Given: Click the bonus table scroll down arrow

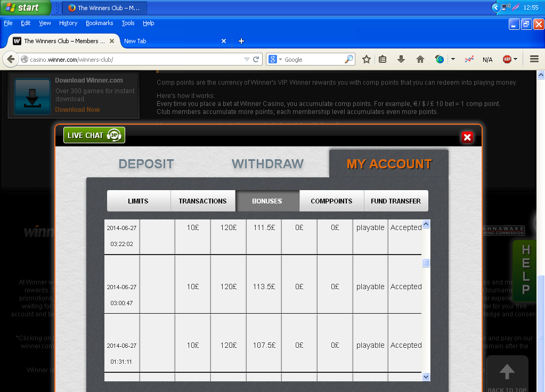Looking at the screenshot, I should pos(426,377).
